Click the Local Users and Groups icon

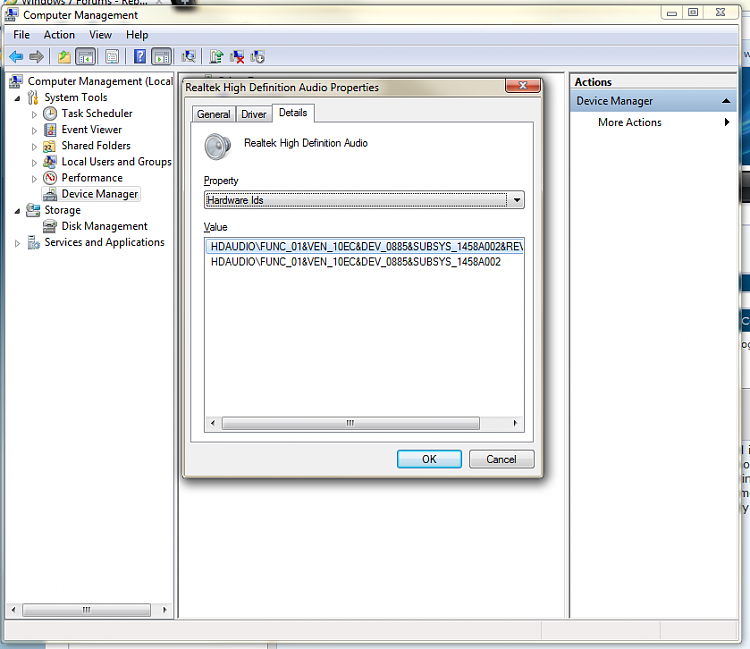tap(50, 162)
